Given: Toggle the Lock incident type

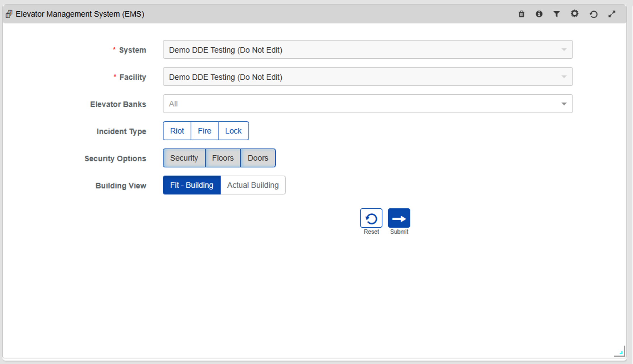Looking at the screenshot, I should coord(233,131).
